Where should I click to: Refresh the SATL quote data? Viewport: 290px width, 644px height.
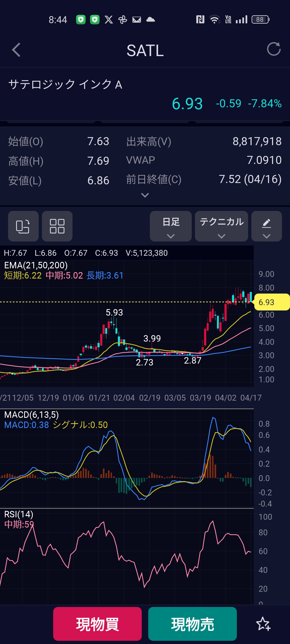(x=274, y=49)
